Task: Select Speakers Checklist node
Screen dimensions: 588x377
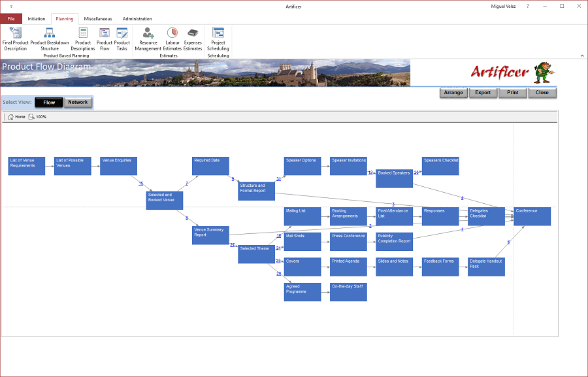Action: (440, 166)
